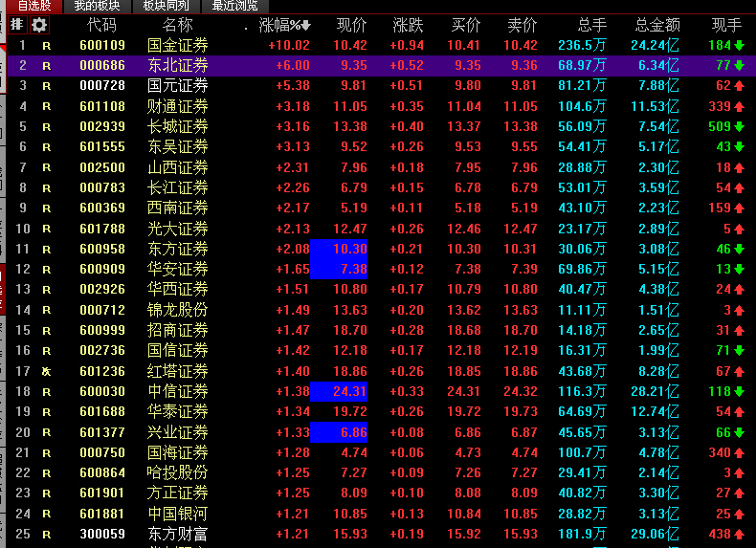Click stock code 601555
The height and width of the screenshot is (548, 756).
point(102,147)
